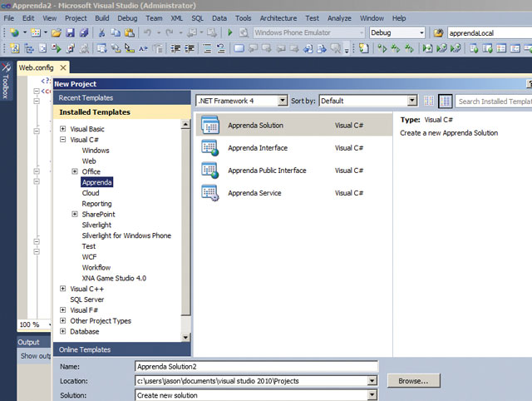Image resolution: width=532 pixels, height=401 pixels.
Task: Open the Sort by Default dropdown
Action: [412, 101]
